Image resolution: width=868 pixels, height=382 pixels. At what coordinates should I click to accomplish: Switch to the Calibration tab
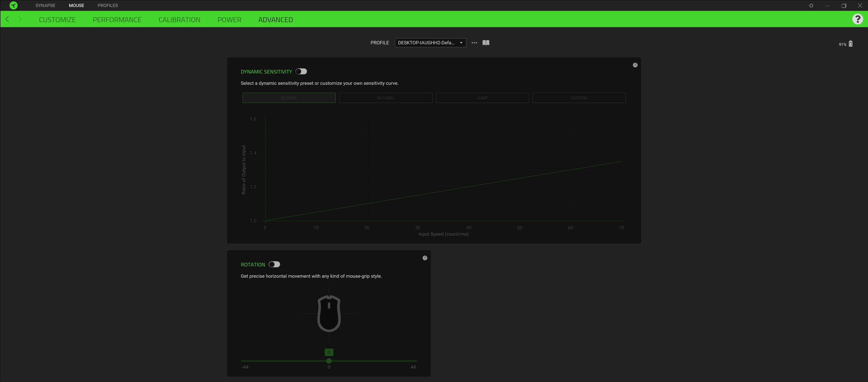point(179,19)
